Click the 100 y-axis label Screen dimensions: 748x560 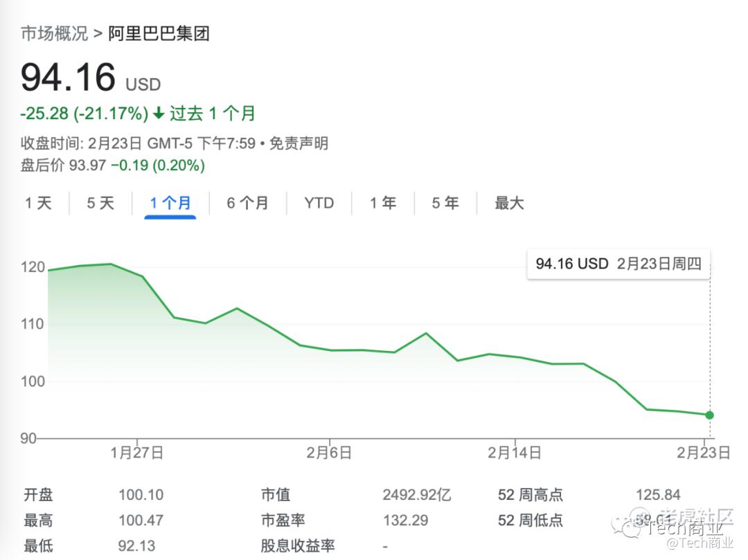pyautogui.click(x=33, y=381)
